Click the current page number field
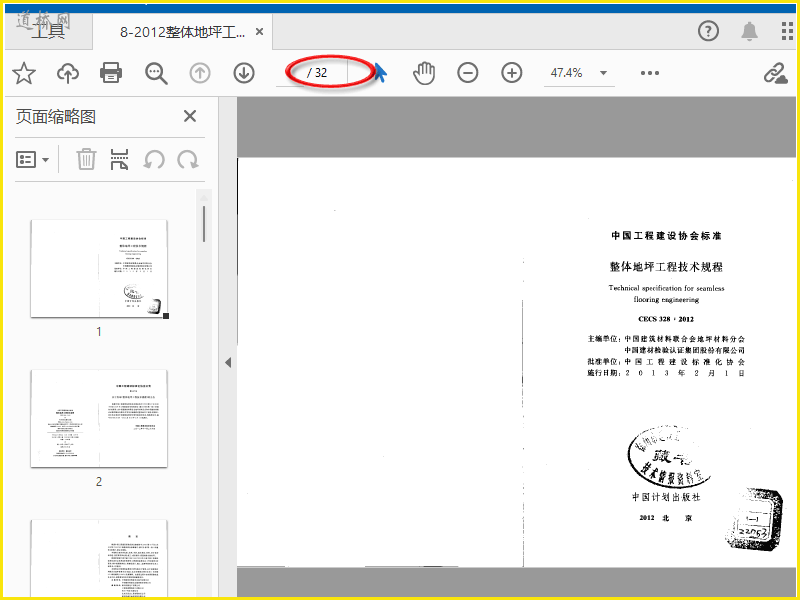Viewport: 800px width, 600px height. (x=290, y=73)
